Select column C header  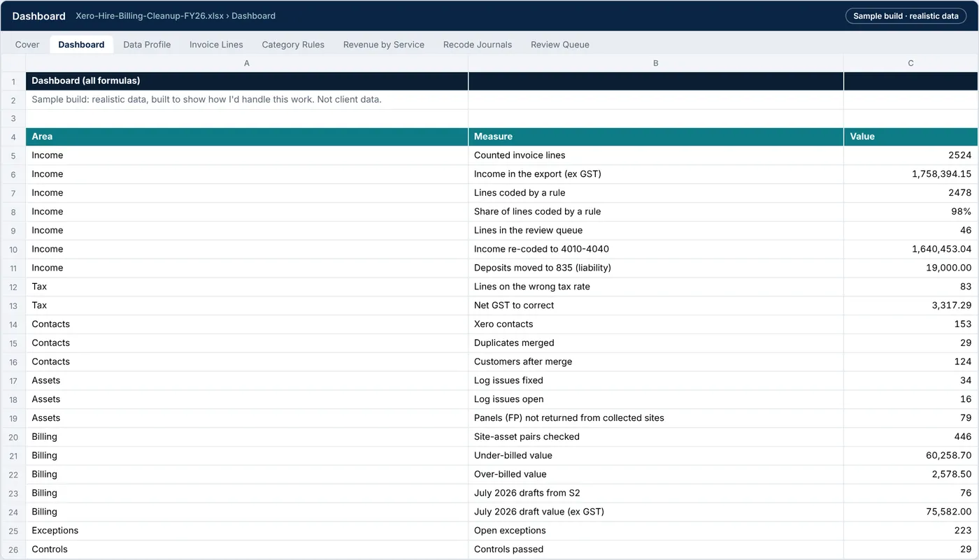(911, 63)
